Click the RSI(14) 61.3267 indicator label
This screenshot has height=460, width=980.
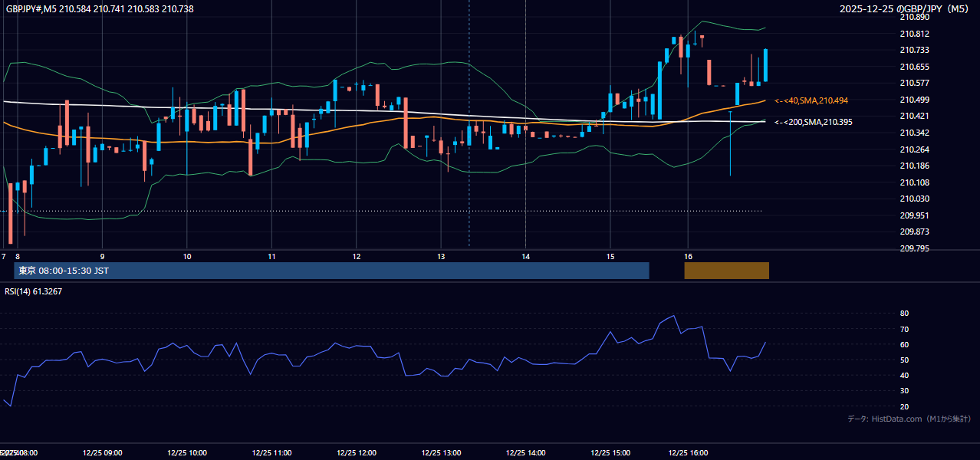pos(34,291)
